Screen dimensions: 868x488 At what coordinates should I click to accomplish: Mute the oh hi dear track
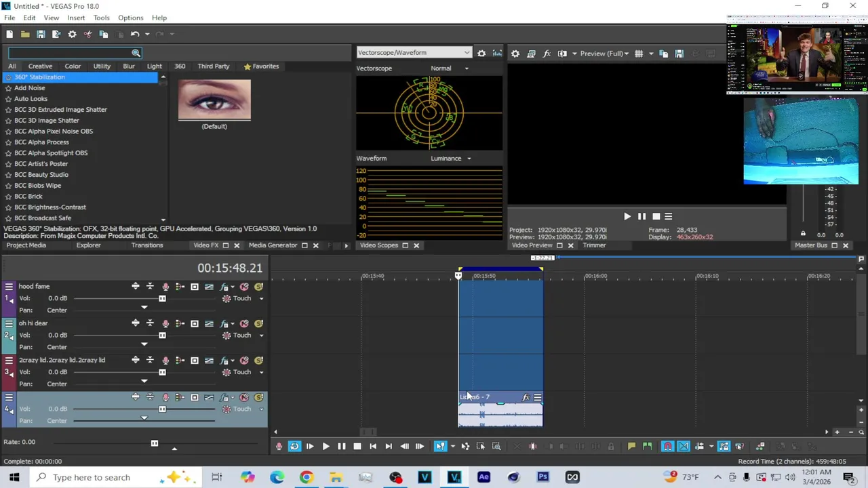pyautogui.click(x=244, y=323)
